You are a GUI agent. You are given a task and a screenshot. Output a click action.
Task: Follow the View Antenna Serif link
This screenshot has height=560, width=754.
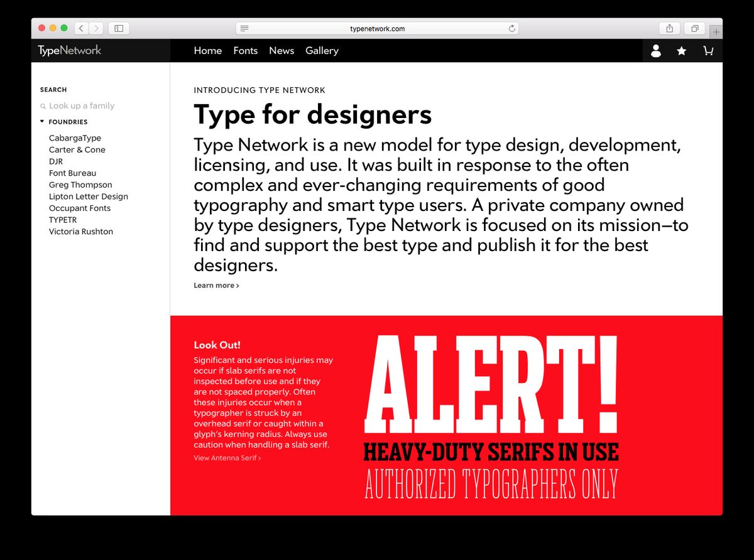tap(227, 458)
